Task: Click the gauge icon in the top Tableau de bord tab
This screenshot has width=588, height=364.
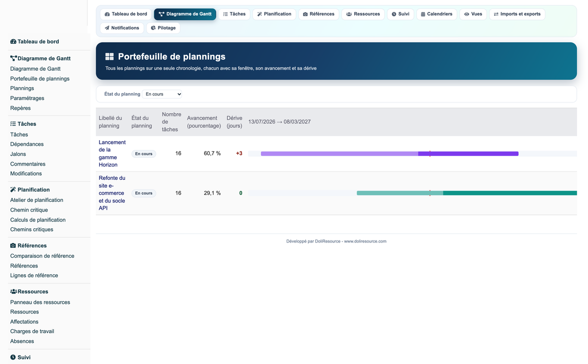Action: (x=107, y=14)
